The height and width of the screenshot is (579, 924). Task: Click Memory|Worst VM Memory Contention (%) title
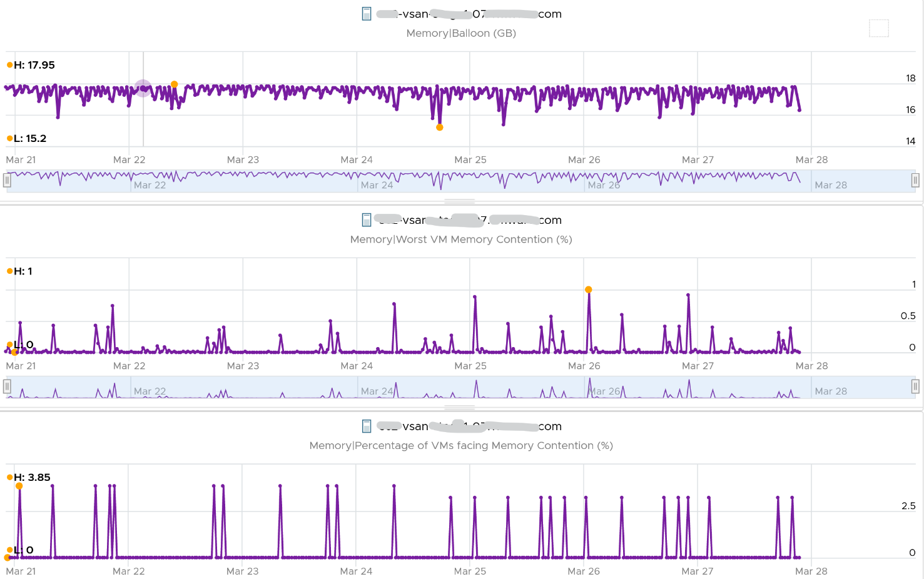[x=461, y=239]
